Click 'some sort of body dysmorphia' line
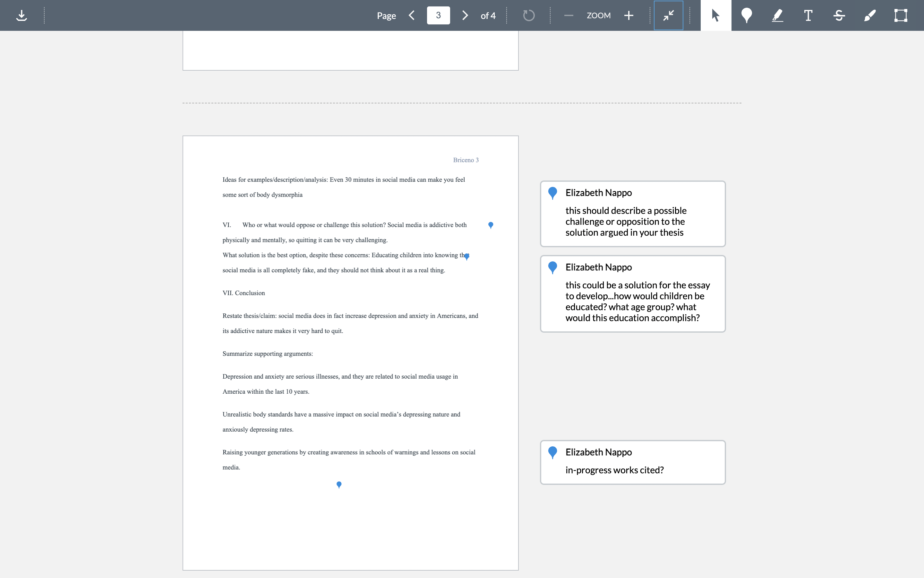Screen dimensions: 924x578 click(262, 195)
